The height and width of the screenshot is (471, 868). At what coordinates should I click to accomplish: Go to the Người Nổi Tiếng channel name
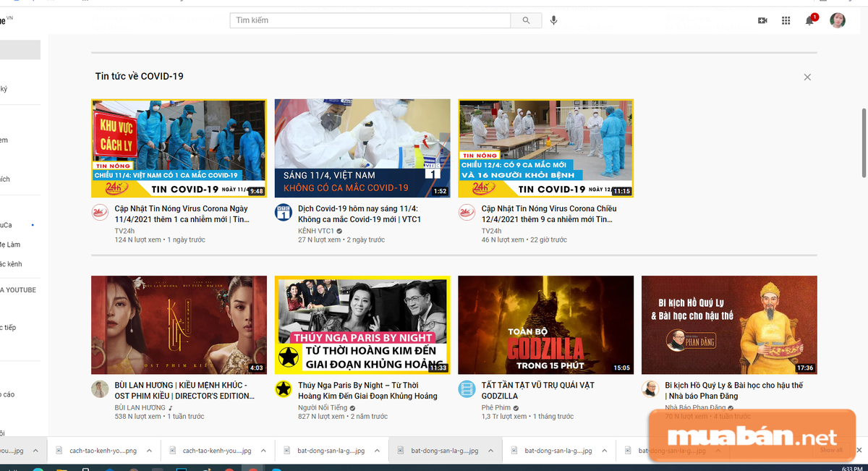tap(323, 408)
